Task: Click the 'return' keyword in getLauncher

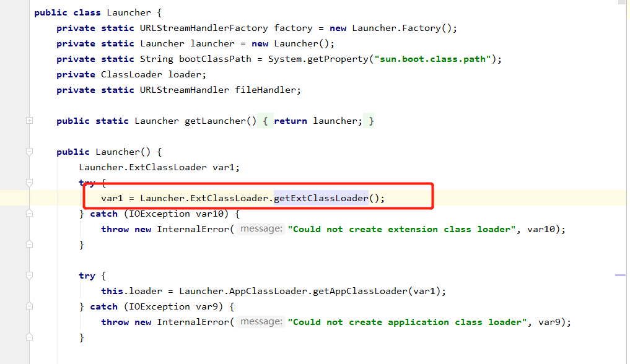Action: 291,121
